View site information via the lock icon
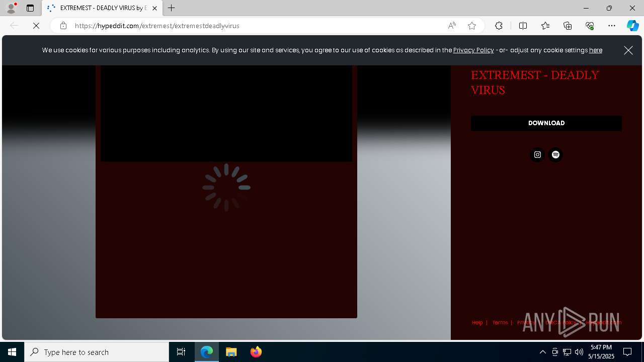Screen dimensions: 644x362 [x=63, y=26]
